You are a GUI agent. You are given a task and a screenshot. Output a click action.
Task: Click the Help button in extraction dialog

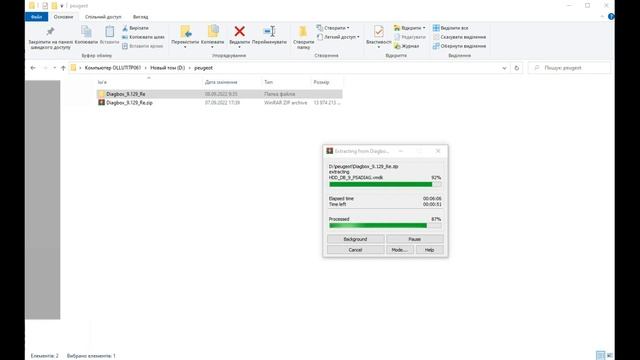[429, 250]
